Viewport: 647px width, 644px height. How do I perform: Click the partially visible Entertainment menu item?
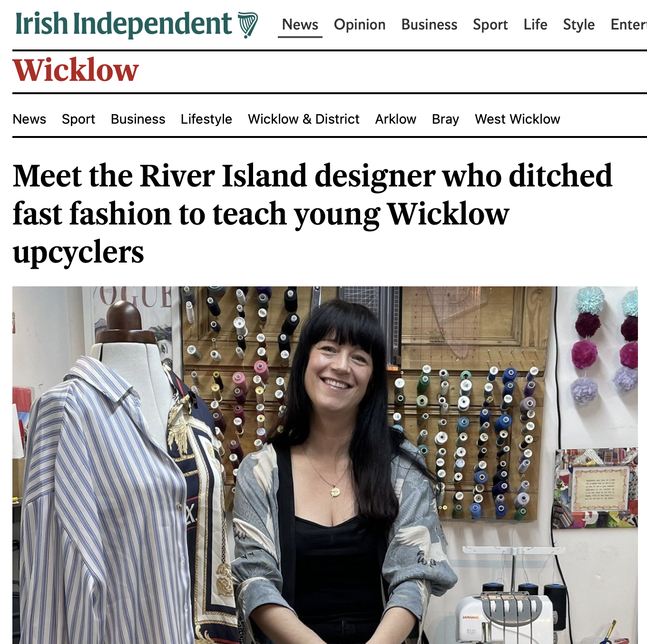point(628,24)
